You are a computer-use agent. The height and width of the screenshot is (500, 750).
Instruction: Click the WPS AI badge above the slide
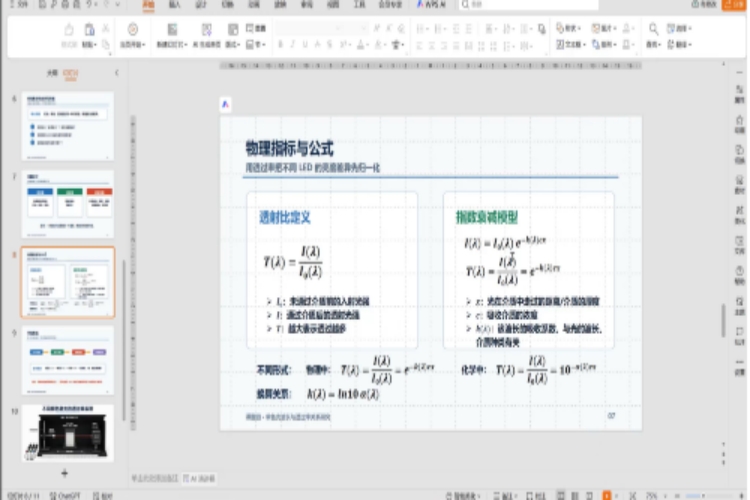[225, 104]
